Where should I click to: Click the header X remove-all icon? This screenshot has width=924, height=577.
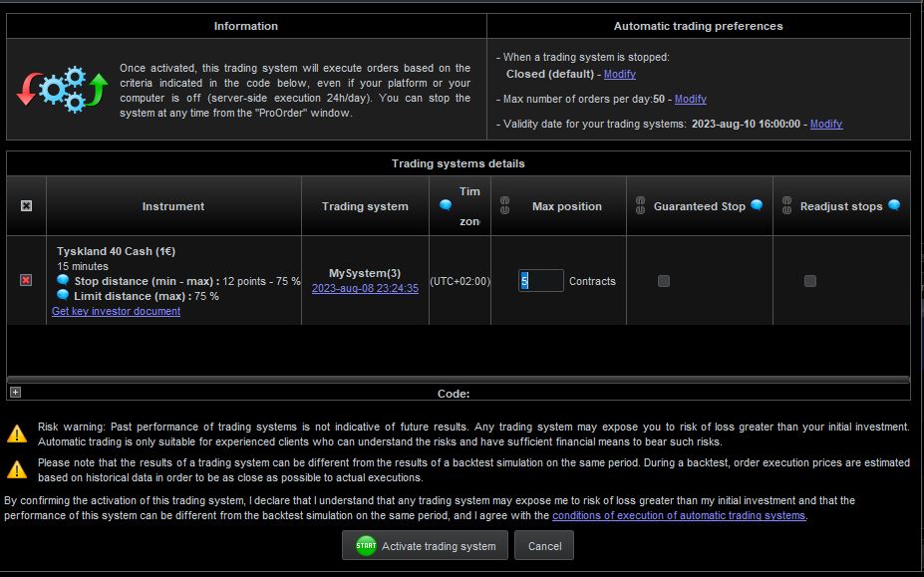coord(26,205)
